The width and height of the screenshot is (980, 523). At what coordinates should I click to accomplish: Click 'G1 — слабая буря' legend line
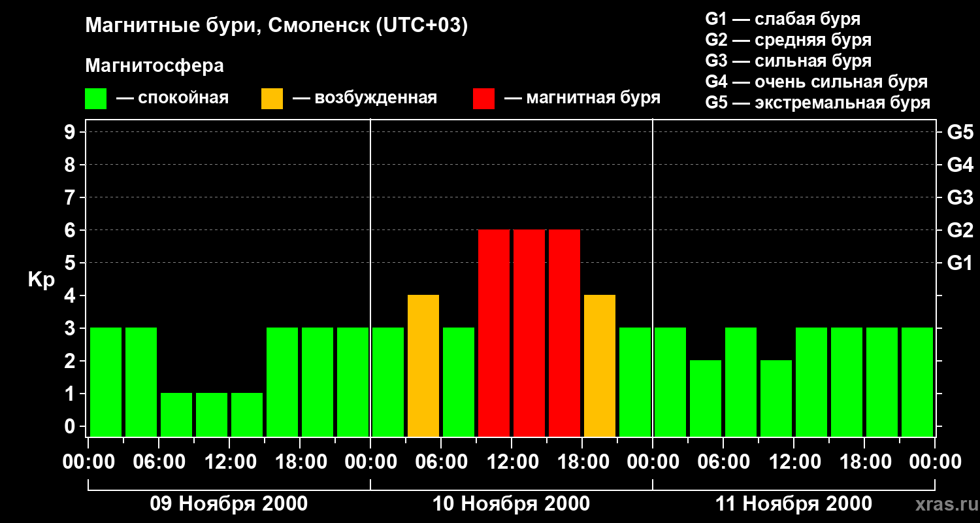tap(783, 19)
